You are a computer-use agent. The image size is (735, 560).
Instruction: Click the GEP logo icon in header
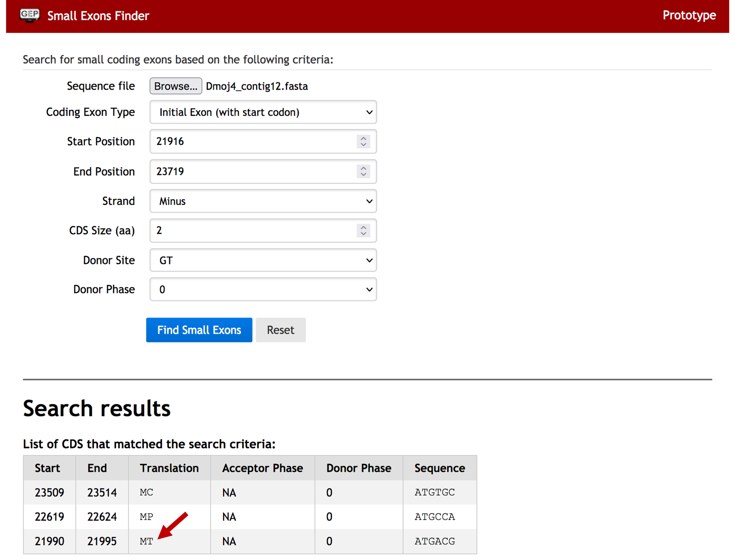point(30,15)
